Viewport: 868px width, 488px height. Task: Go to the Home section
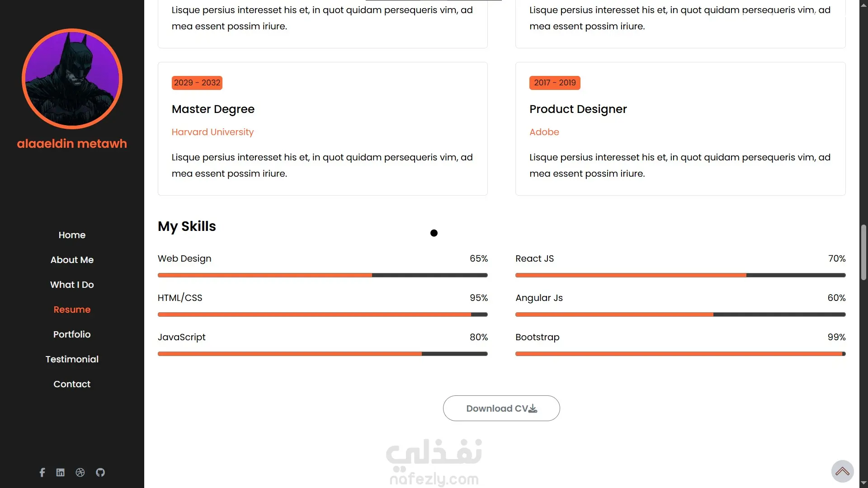click(72, 235)
